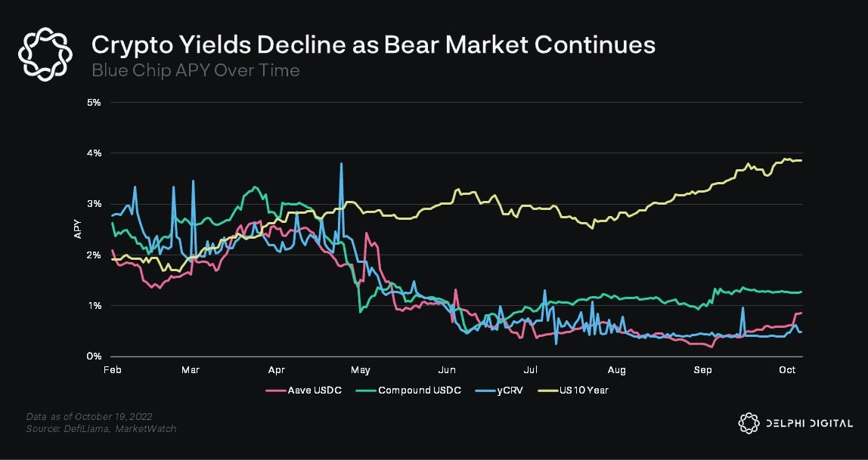
Task: Click the vertical APY axis title
Action: point(77,229)
